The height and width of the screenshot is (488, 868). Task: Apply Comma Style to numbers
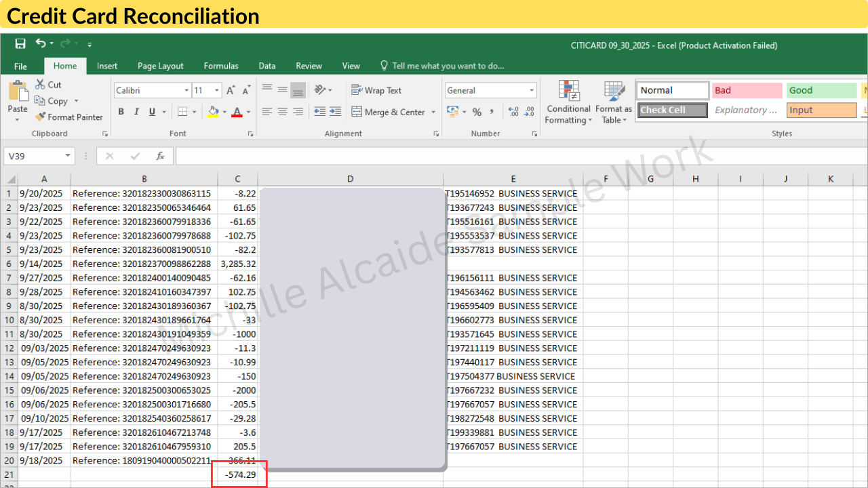(x=491, y=112)
